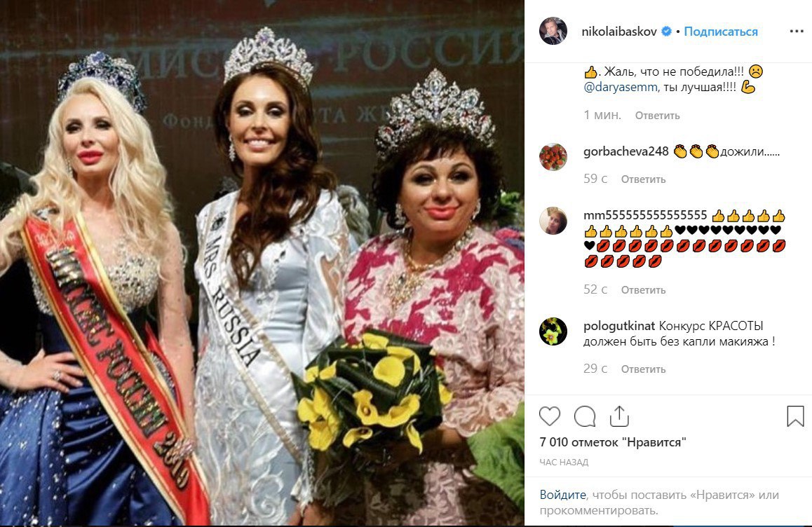This screenshot has width=812, height=527.
Task: Click the Войдите login link
Action: 562,494
